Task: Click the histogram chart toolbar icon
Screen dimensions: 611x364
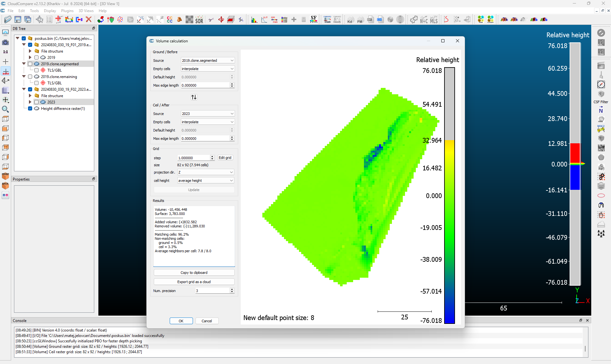Action: pyautogui.click(x=254, y=20)
